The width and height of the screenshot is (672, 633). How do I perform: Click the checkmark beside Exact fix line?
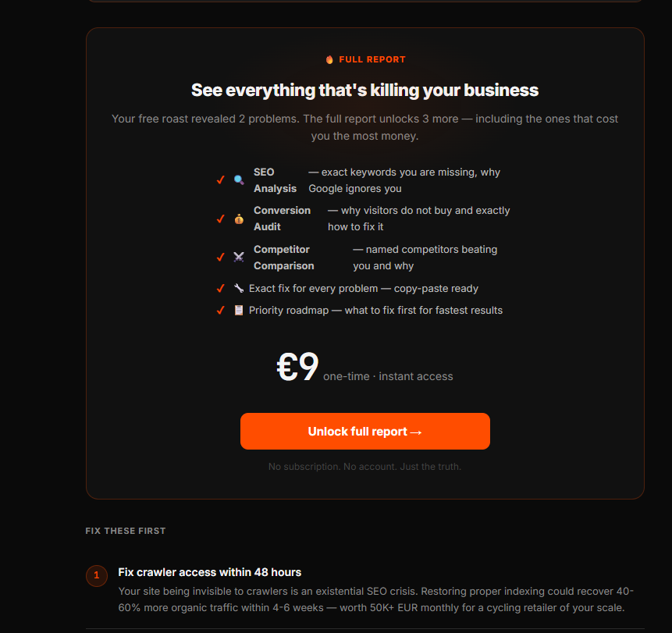221,289
